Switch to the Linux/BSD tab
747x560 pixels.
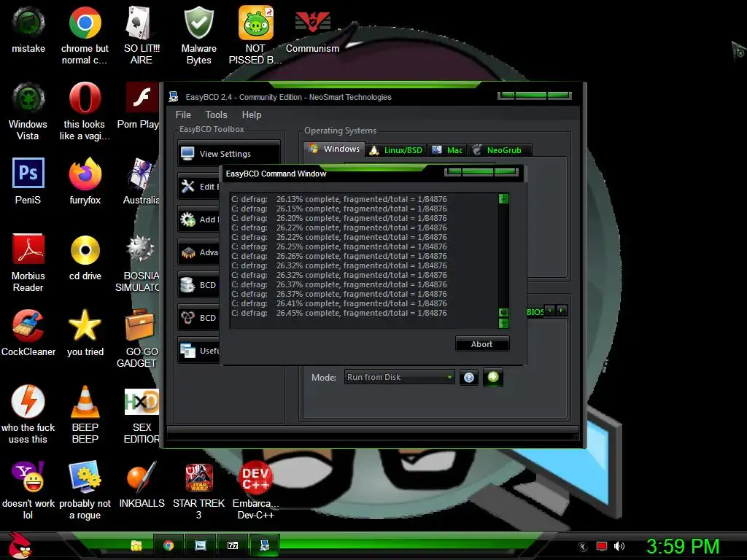tap(396, 150)
